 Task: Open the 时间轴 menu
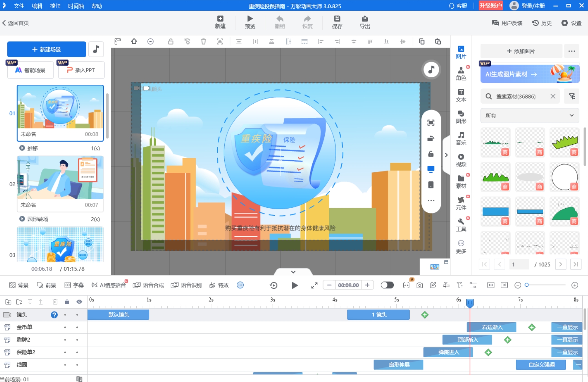76,6
